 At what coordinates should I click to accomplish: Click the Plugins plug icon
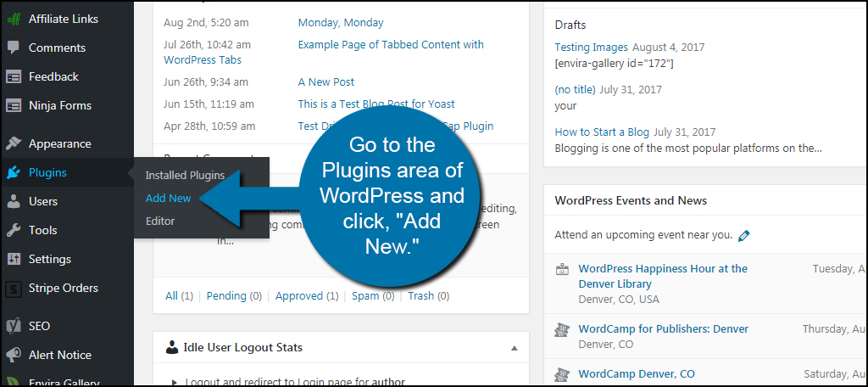[14, 172]
